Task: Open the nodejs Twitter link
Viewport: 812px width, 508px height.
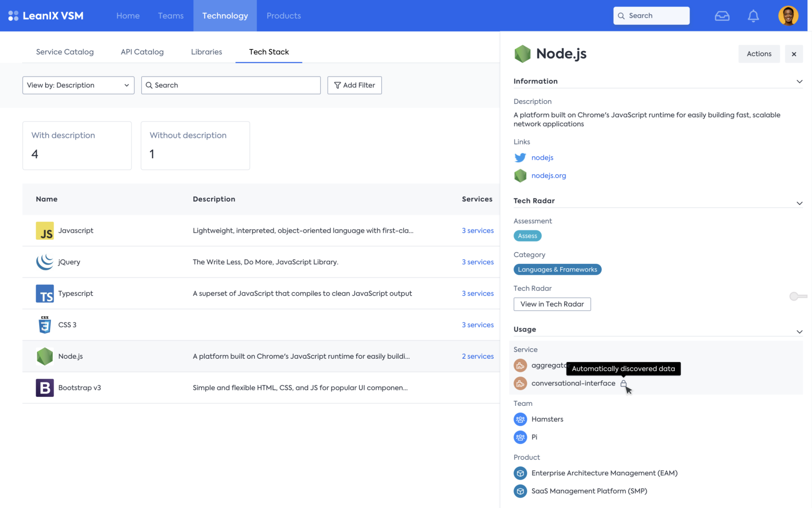Action: coord(542,158)
